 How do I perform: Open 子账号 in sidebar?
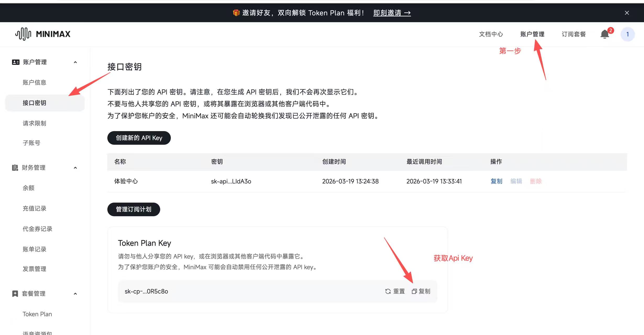point(31,143)
